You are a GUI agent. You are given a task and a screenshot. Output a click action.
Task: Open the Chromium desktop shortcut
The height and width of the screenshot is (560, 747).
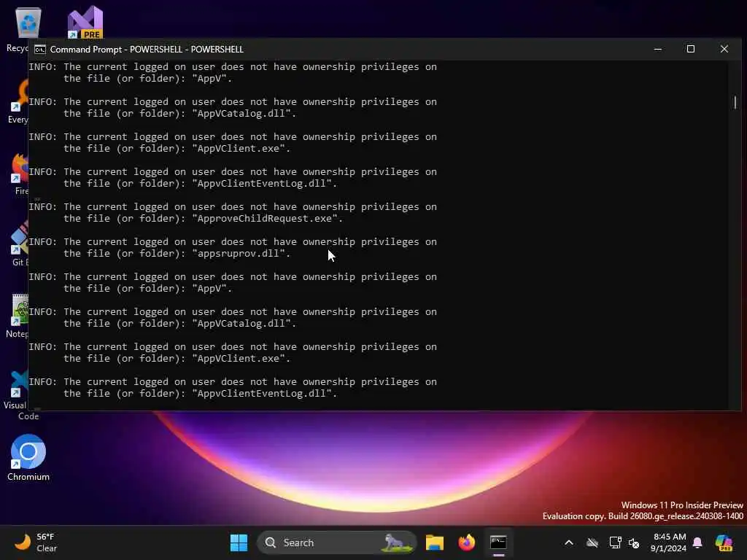coord(28,458)
